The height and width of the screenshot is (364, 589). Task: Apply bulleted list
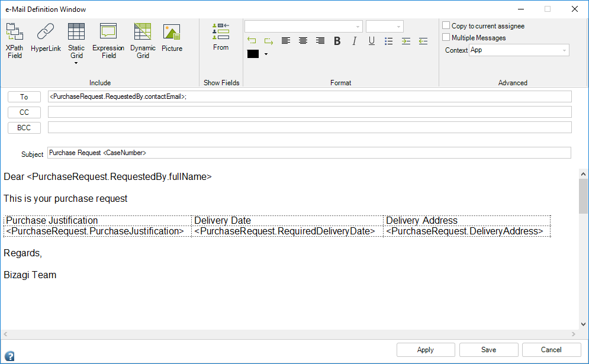pos(389,41)
